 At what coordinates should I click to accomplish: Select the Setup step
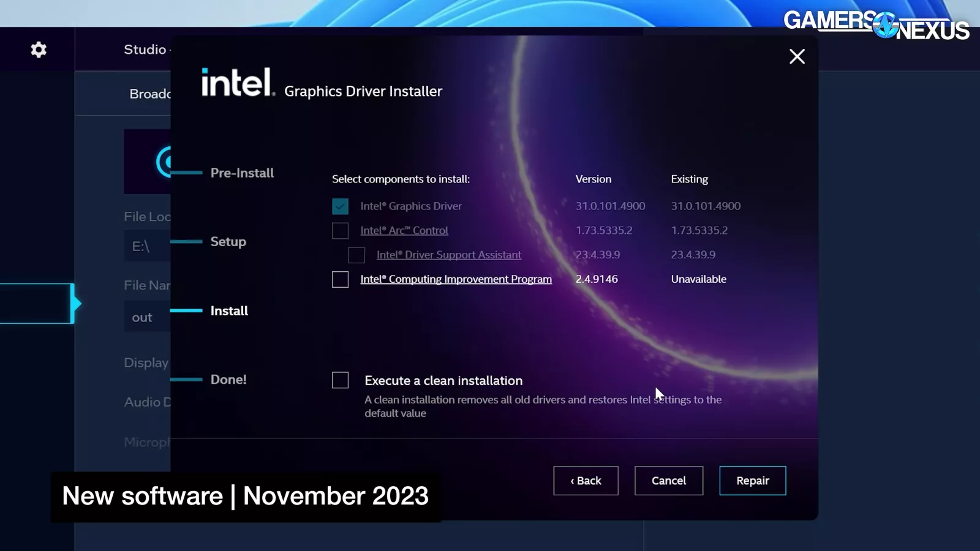[x=228, y=242]
